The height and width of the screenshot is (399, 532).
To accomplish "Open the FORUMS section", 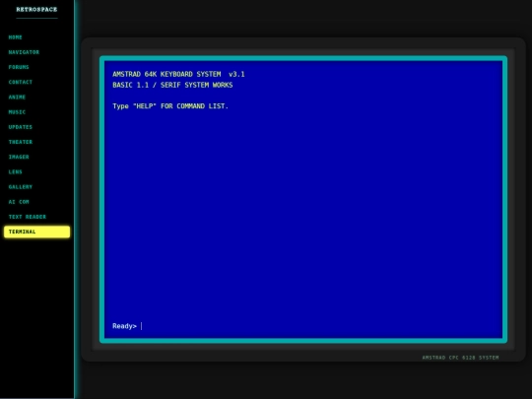I will tap(19, 67).
